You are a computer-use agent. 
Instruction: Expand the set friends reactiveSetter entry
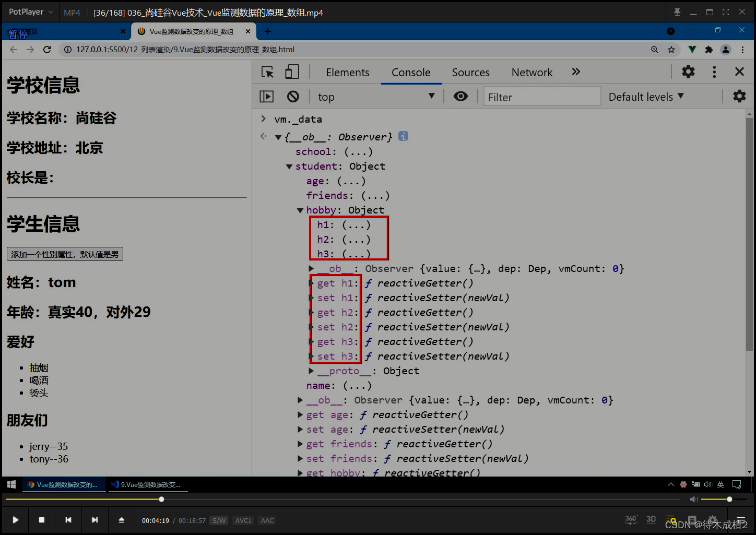click(300, 459)
